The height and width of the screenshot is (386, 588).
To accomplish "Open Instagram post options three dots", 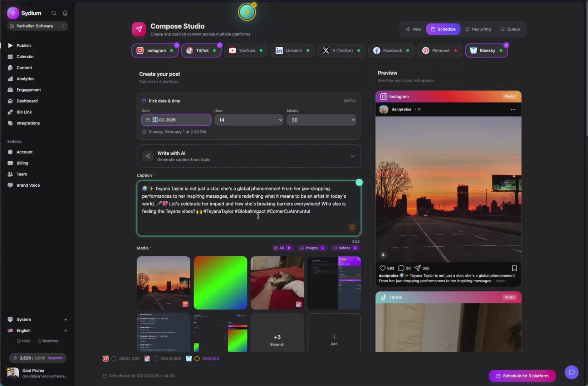I will pos(513,109).
